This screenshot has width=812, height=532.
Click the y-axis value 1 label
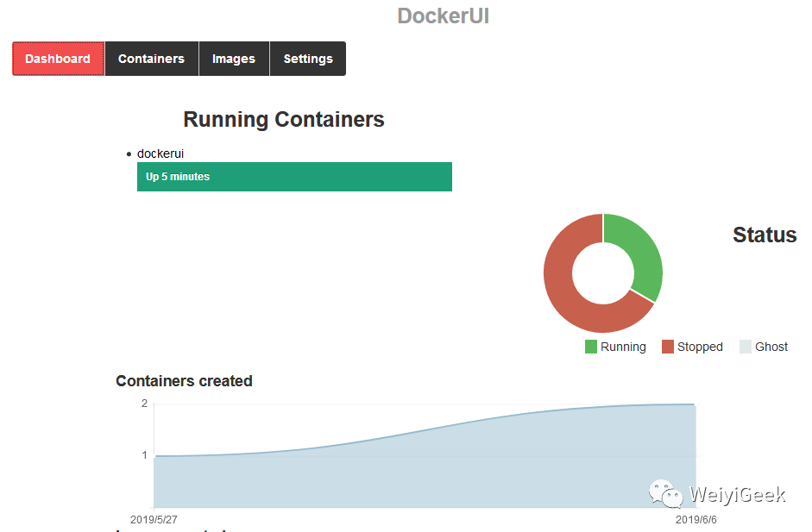coord(144,455)
